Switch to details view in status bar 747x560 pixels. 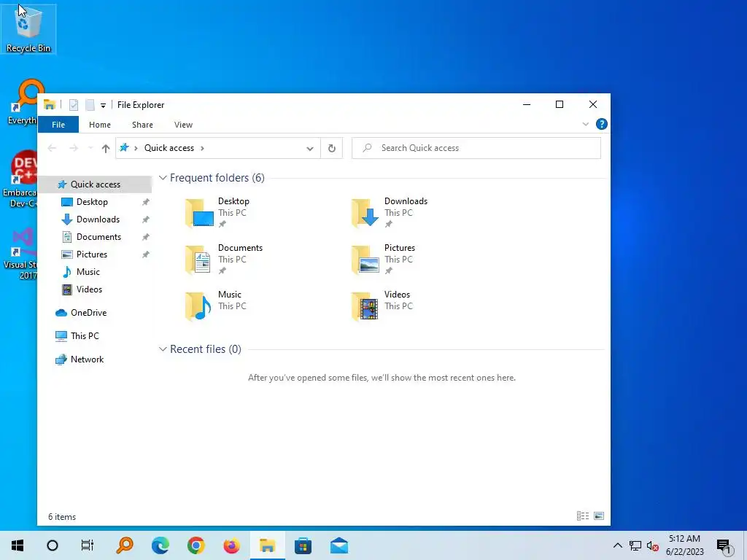tap(583, 516)
